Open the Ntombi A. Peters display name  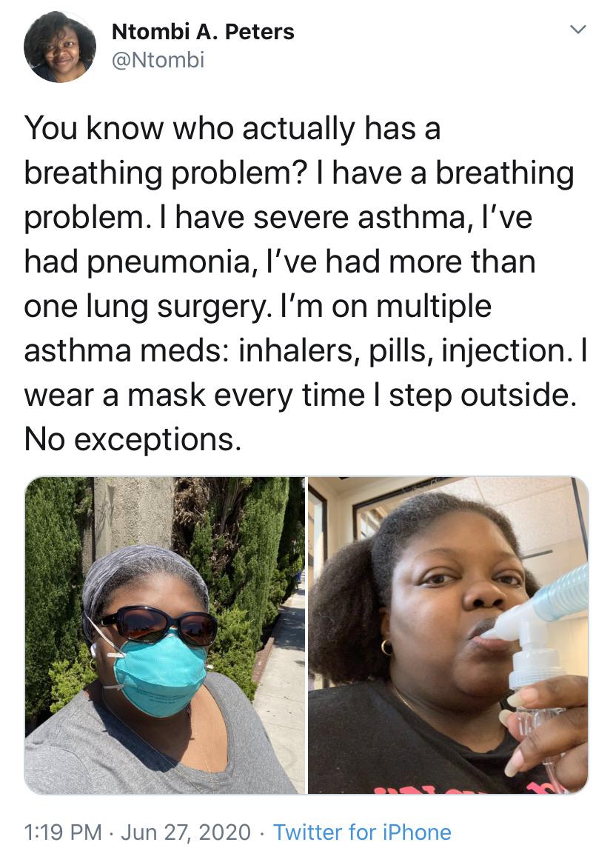(x=203, y=32)
